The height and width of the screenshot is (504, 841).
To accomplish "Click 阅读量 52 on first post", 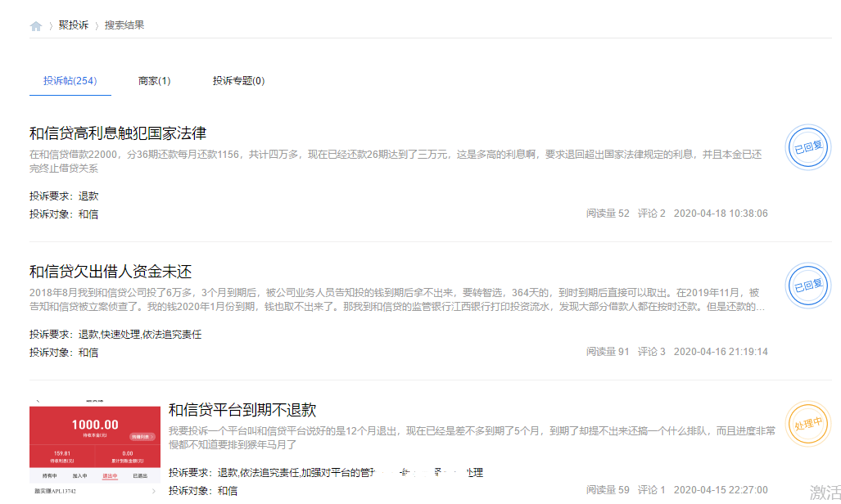I will (608, 214).
